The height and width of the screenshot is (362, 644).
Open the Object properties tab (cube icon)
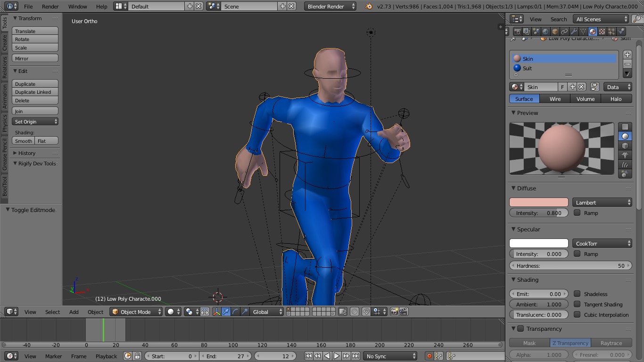pos(555,32)
